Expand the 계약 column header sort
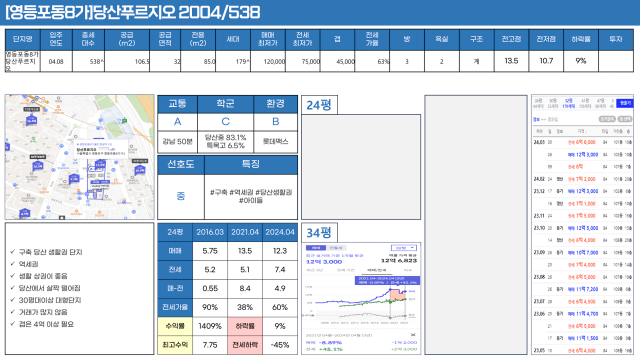Image resolution: width=640 pixels, height=360 pixels. click(539, 131)
